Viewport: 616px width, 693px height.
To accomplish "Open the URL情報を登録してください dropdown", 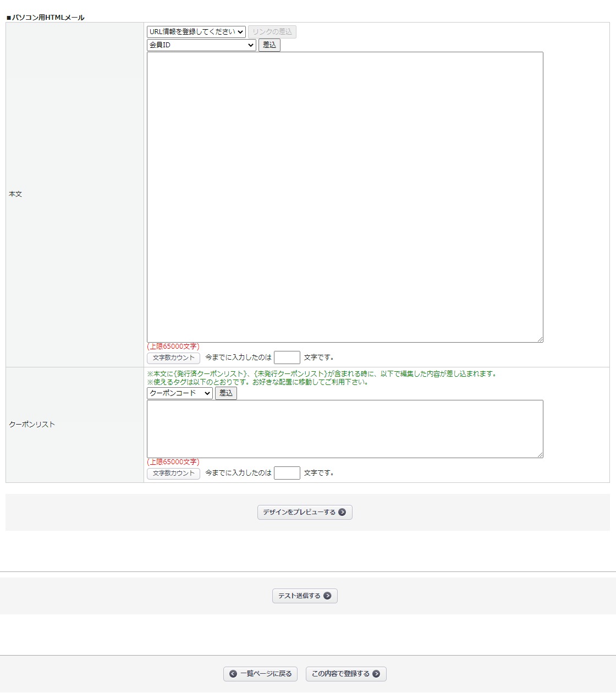I will click(x=196, y=32).
